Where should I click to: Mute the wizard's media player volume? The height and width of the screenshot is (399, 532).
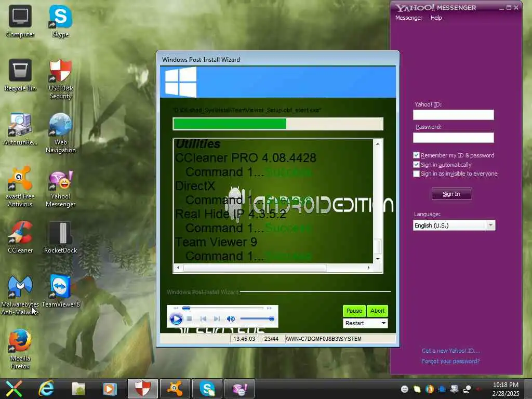point(231,318)
